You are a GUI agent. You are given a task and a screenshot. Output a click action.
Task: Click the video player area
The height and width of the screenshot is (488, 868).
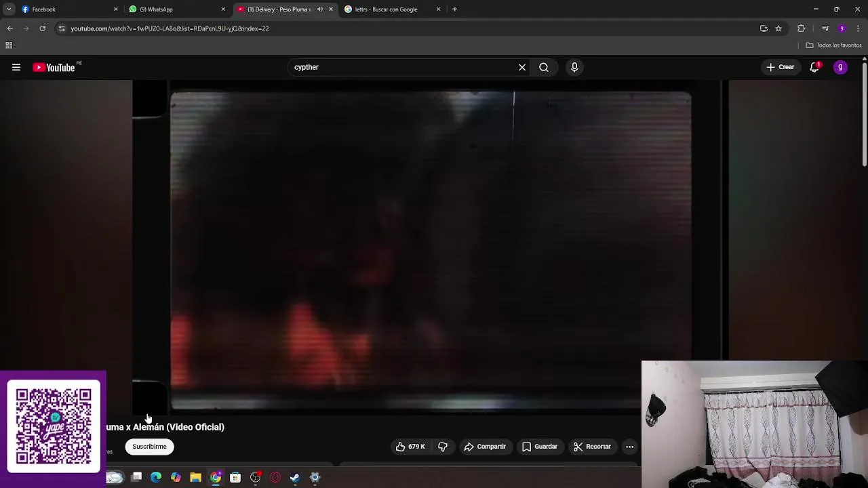(x=431, y=247)
